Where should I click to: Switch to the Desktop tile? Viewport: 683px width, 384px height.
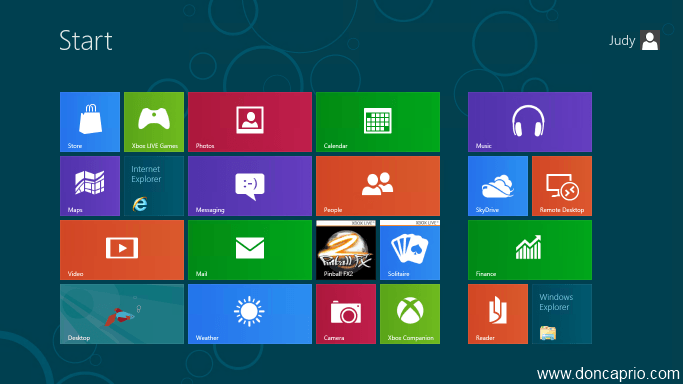[x=122, y=314]
